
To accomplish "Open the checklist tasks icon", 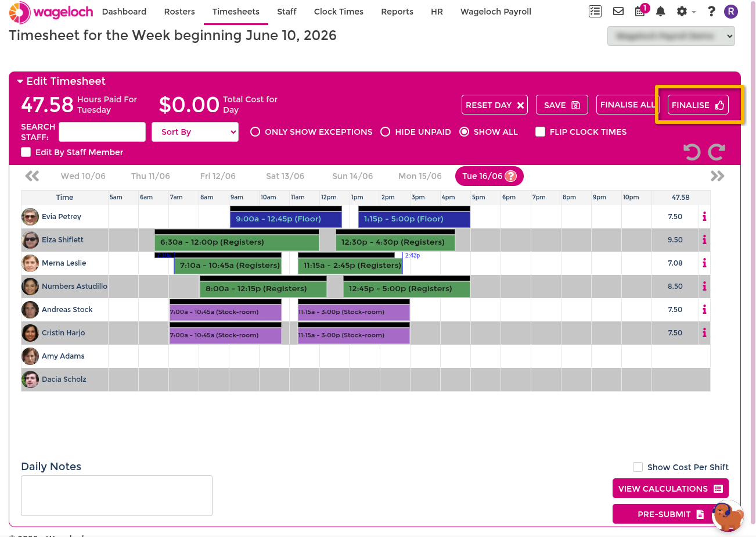I will (595, 11).
